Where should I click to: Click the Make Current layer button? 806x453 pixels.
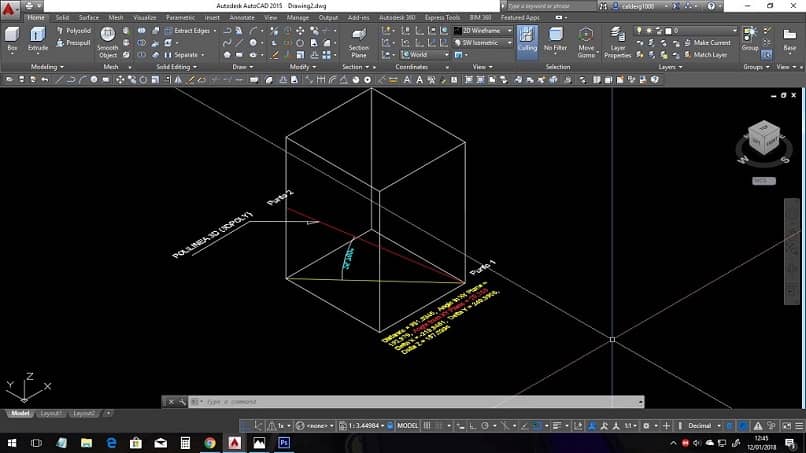pyautogui.click(x=707, y=43)
